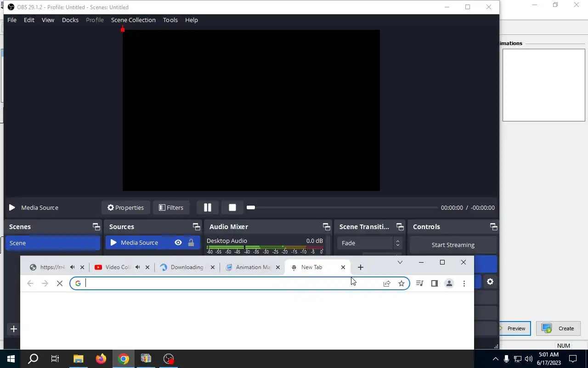Pop out the Scene Transitions dock
The image size is (588, 368).
(400, 227)
